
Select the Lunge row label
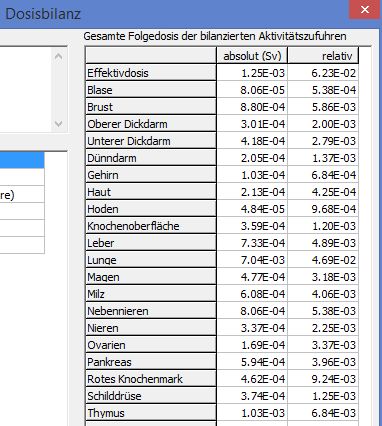[151, 260]
